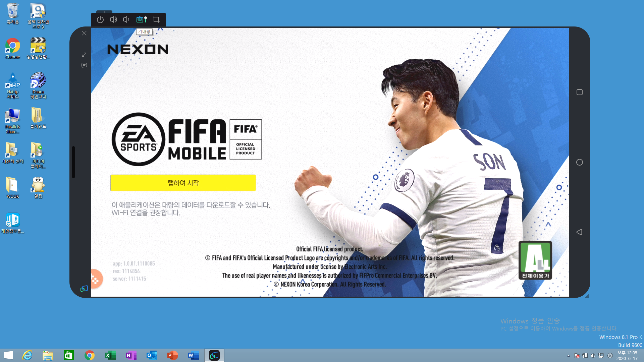Click the system tray volume icon
The image size is (644, 362).
593,356
